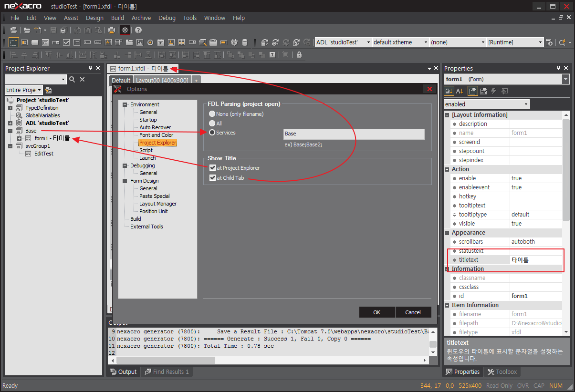Select the 'All' radio button under FDL Parsing

(211, 123)
